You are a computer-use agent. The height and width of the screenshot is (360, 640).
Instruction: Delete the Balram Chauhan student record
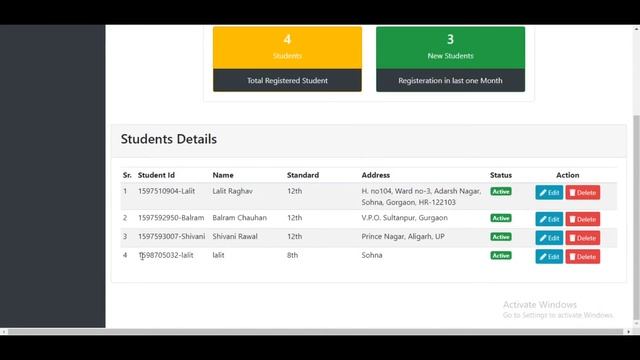pos(582,219)
